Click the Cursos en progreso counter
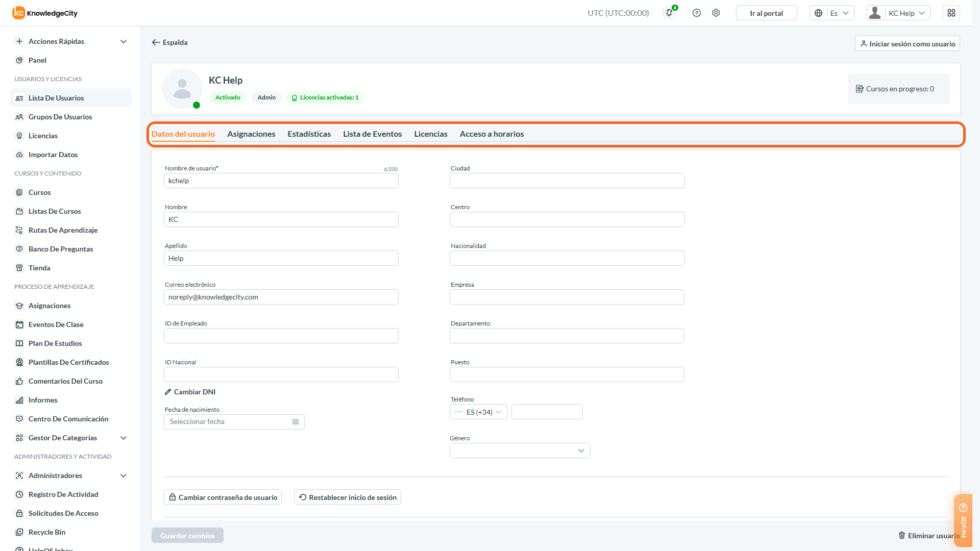Image resolution: width=980 pixels, height=551 pixels. (x=898, y=89)
